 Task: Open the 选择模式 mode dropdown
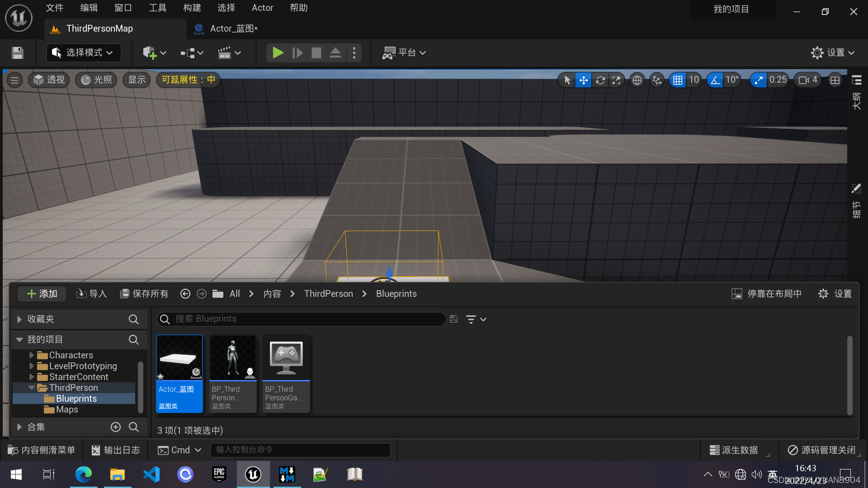pyautogui.click(x=83, y=53)
